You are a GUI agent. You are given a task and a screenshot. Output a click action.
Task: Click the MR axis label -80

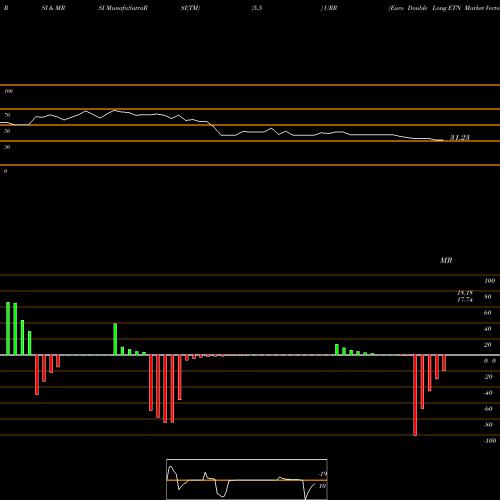488,425
